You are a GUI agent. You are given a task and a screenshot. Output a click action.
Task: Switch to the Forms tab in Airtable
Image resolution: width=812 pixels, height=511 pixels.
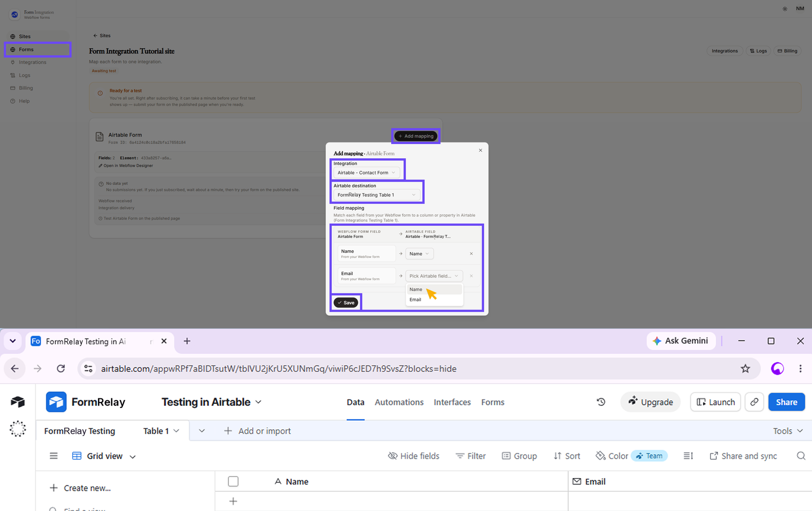[493, 402]
